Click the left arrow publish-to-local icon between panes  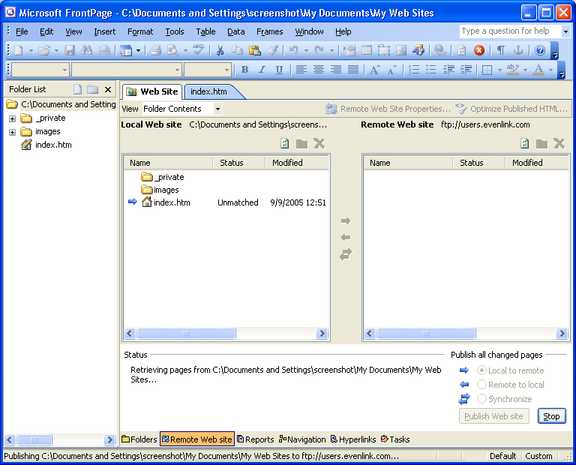pos(345,237)
